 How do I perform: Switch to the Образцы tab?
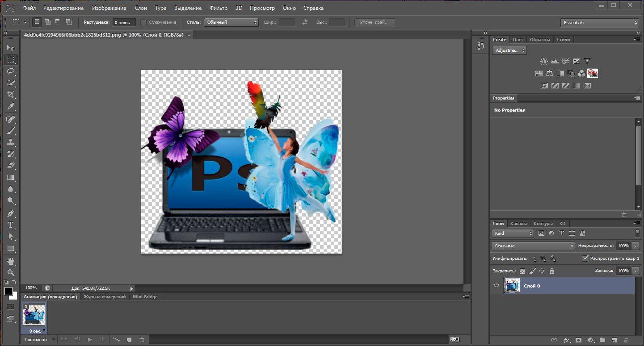pyautogui.click(x=540, y=40)
